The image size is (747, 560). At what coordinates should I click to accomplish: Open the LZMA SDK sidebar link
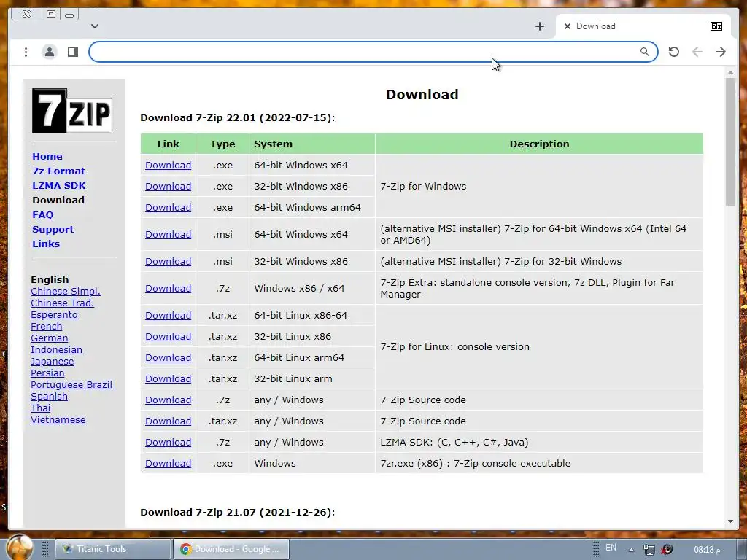[59, 186]
